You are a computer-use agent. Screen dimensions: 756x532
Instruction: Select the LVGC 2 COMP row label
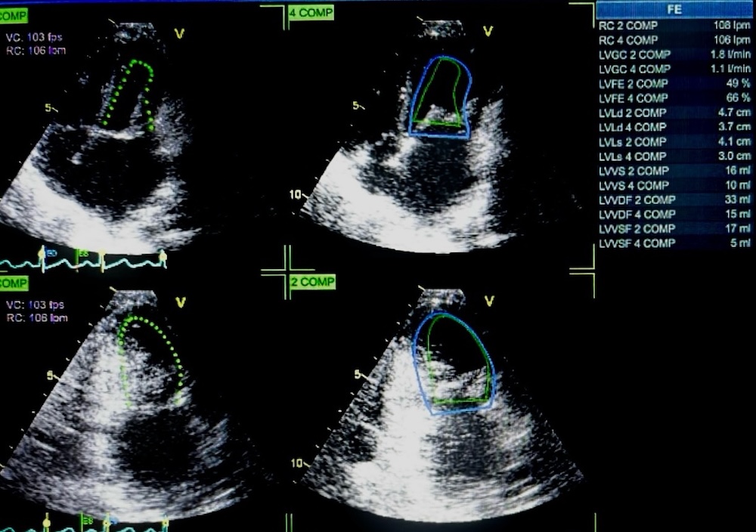tap(634, 54)
